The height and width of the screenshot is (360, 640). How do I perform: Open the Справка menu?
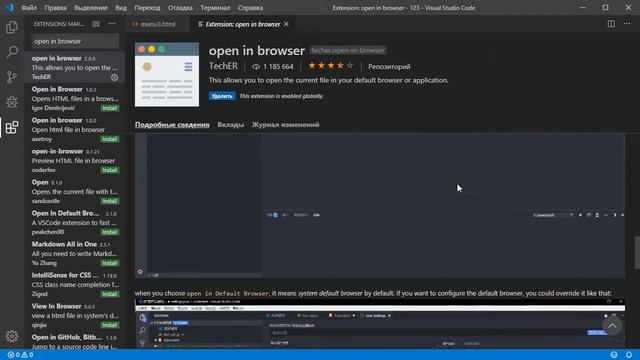coord(250,8)
